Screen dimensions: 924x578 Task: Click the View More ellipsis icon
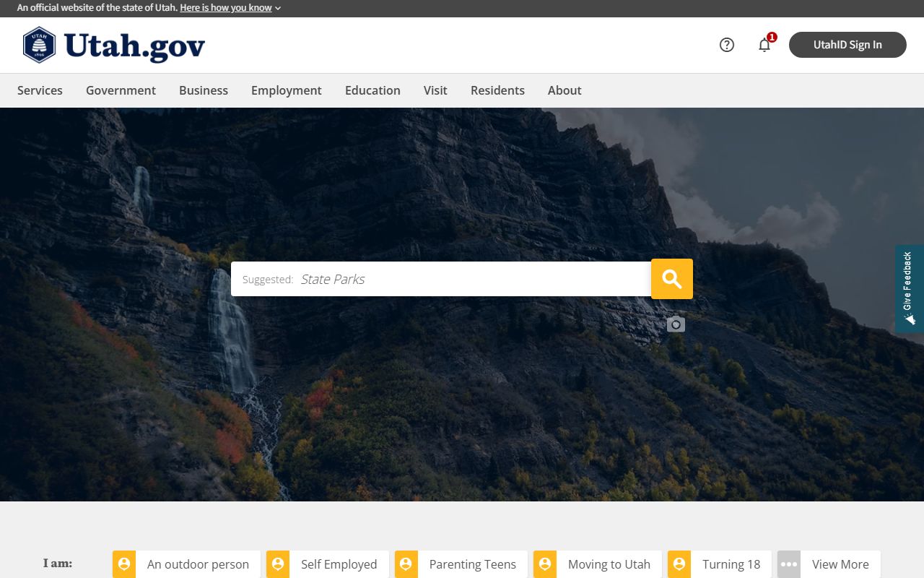click(x=789, y=564)
